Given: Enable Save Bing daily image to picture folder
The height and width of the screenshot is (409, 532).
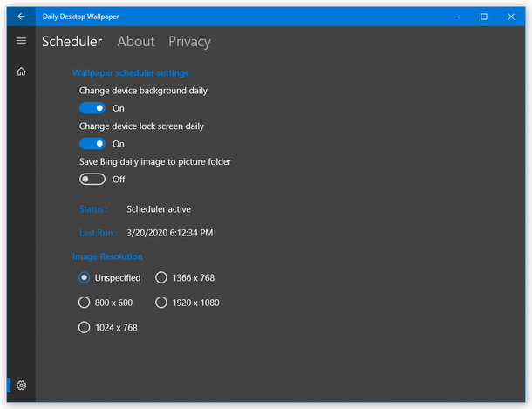Looking at the screenshot, I should pos(92,179).
